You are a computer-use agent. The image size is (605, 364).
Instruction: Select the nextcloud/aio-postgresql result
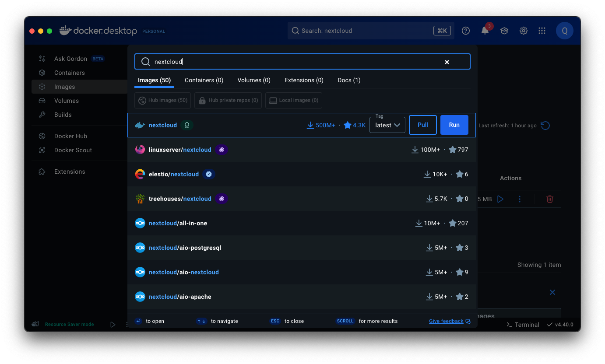[302, 248]
